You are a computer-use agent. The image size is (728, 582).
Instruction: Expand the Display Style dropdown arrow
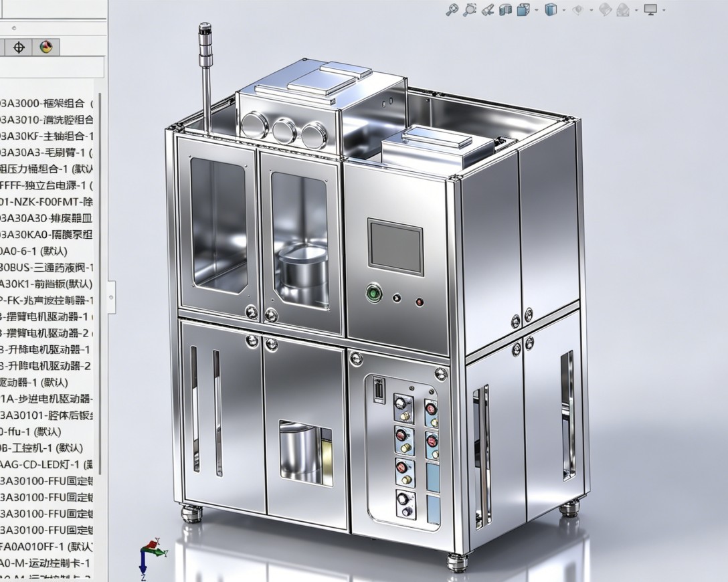(x=564, y=10)
